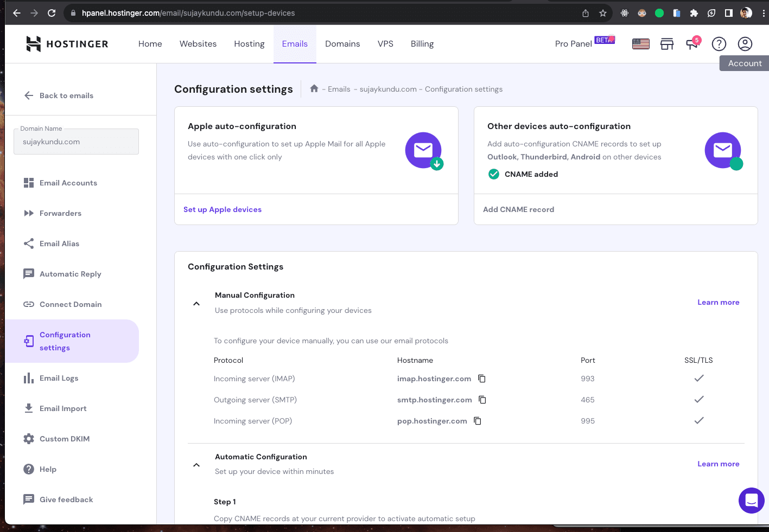769x532 pixels.
Task: Open Email Accounts in sidebar
Action: coord(68,183)
